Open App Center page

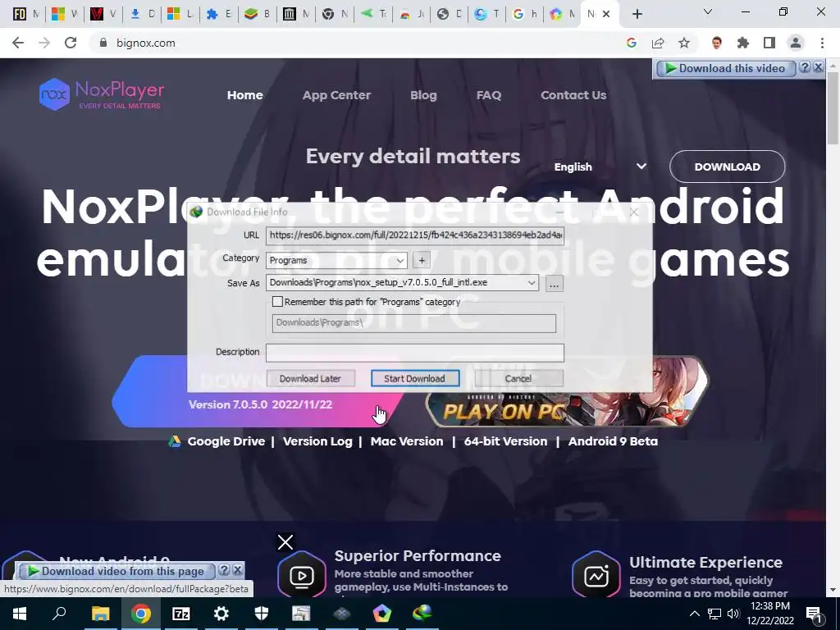pyautogui.click(x=336, y=95)
